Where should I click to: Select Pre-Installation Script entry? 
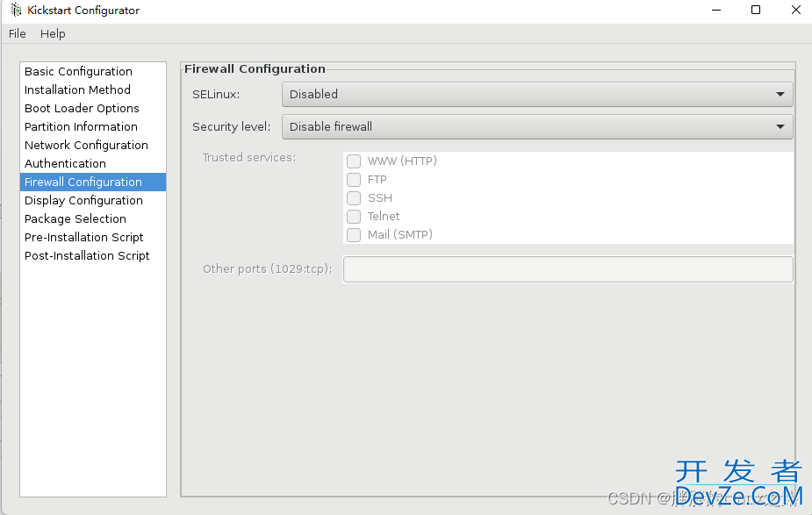tap(93, 237)
